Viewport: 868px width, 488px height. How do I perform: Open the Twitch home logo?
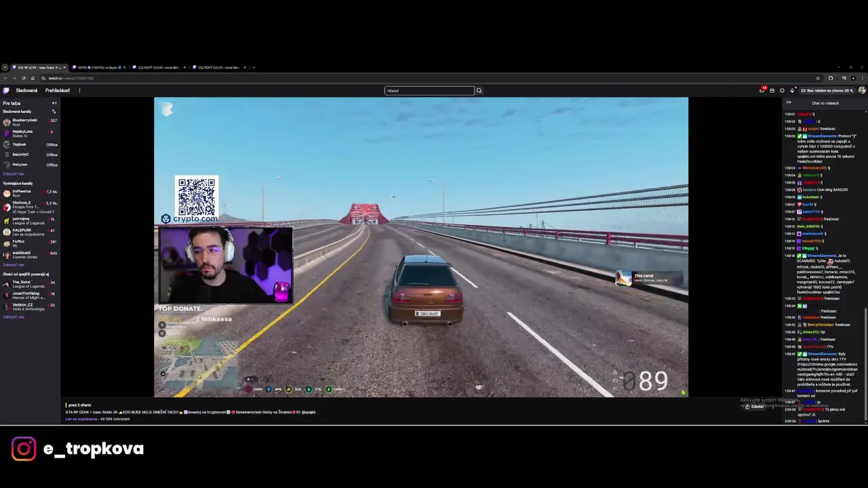point(6,90)
